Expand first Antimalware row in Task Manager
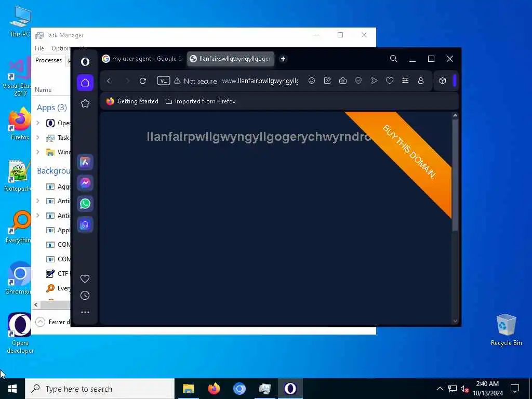 pyautogui.click(x=38, y=201)
